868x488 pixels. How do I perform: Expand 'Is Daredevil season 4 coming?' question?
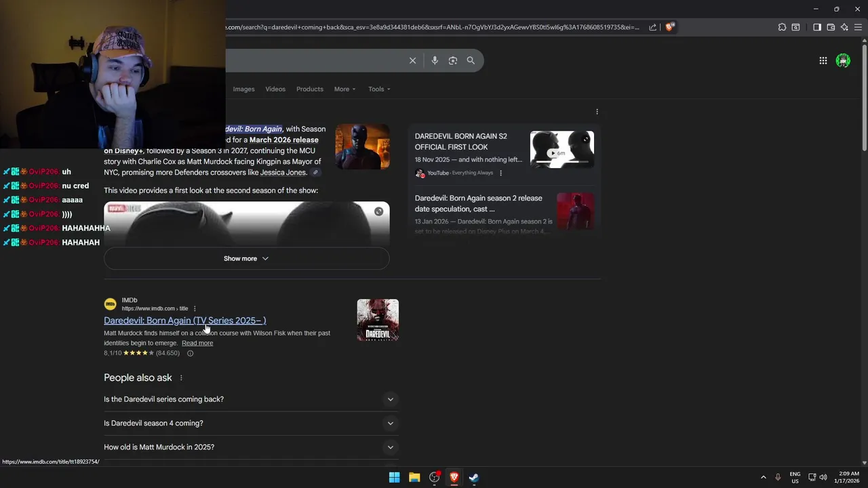point(251,423)
